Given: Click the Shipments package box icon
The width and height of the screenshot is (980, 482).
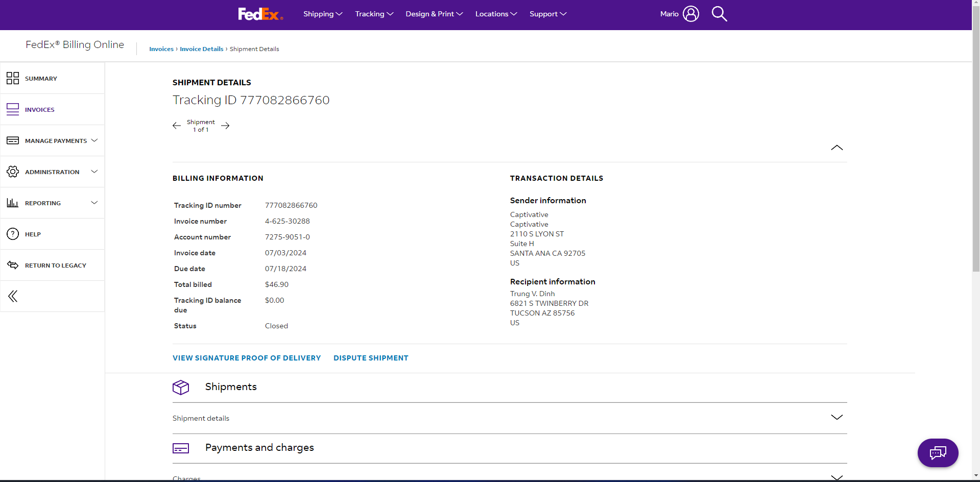Looking at the screenshot, I should [x=181, y=388].
